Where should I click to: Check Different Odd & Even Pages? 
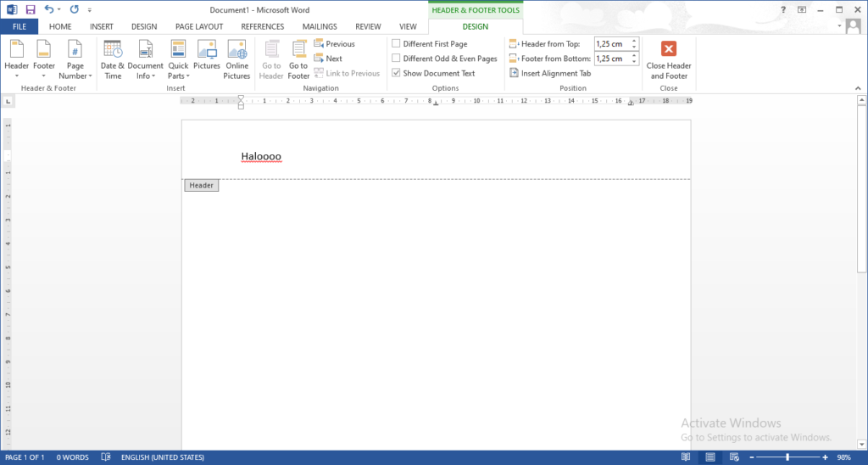[396, 59]
